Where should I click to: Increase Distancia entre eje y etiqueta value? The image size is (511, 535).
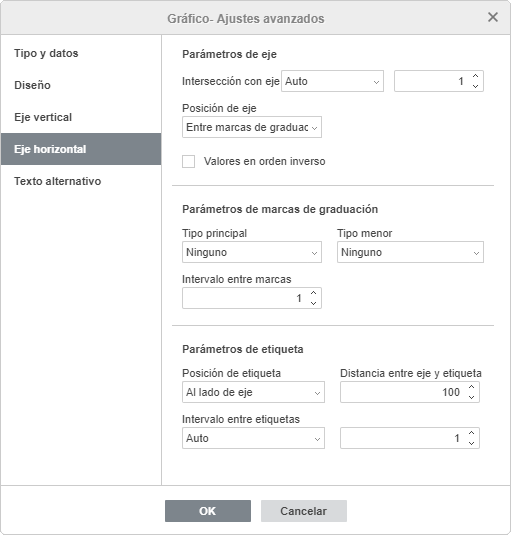point(471,387)
